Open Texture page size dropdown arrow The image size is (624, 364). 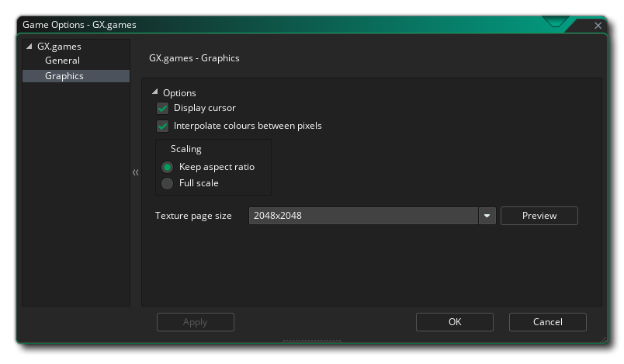(x=487, y=216)
